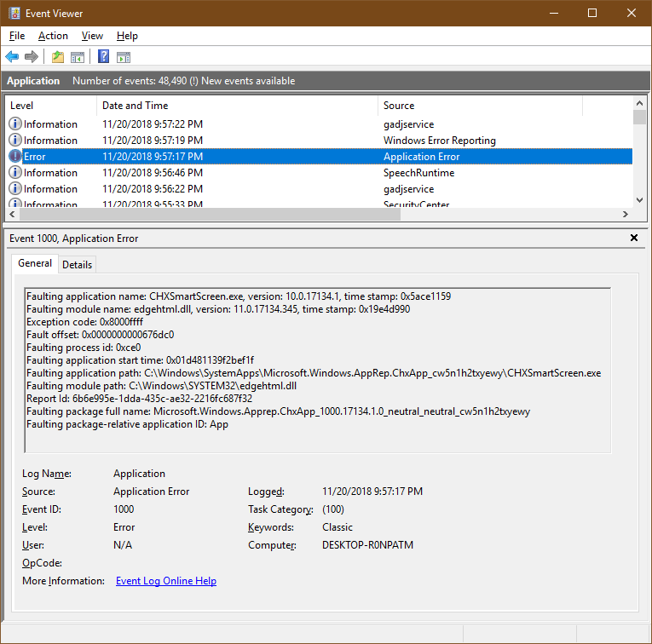
Task: Click the Keywords value Classic
Action: pos(338,527)
